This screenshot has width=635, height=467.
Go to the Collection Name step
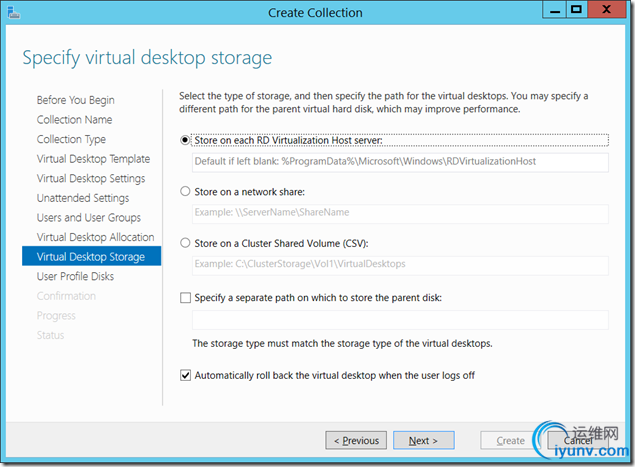(x=75, y=119)
